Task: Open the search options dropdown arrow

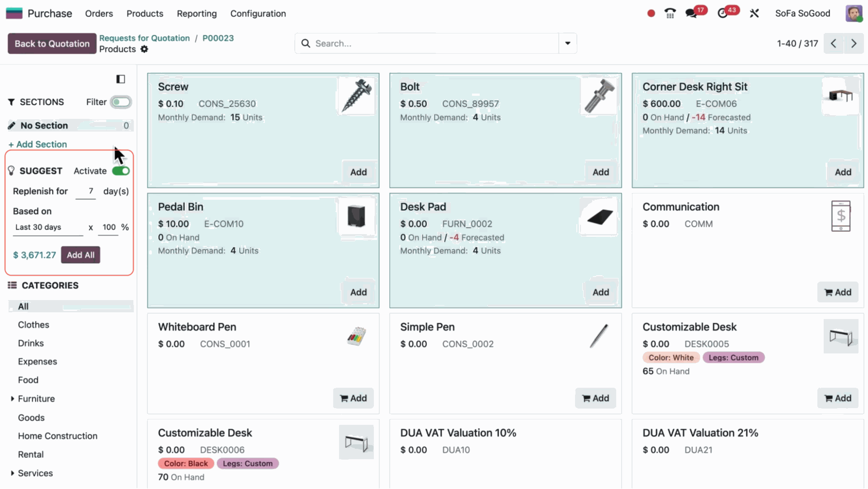Action: (568, 43)
